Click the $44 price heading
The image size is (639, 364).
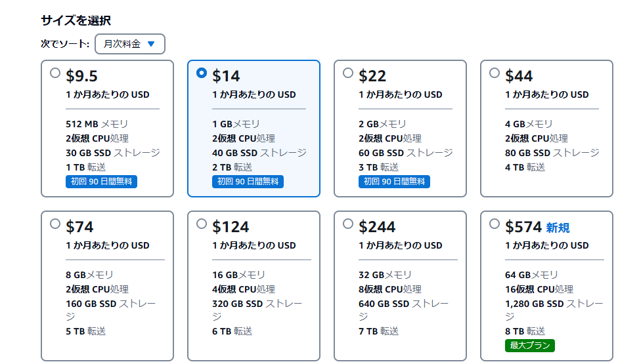pyautogui.click(x=519, y=76)
